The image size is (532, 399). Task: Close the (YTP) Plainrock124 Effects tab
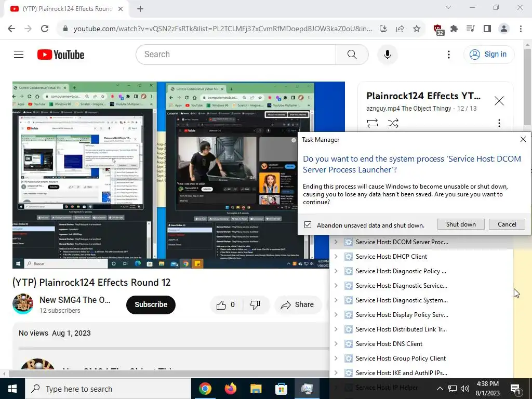(120, 9)
